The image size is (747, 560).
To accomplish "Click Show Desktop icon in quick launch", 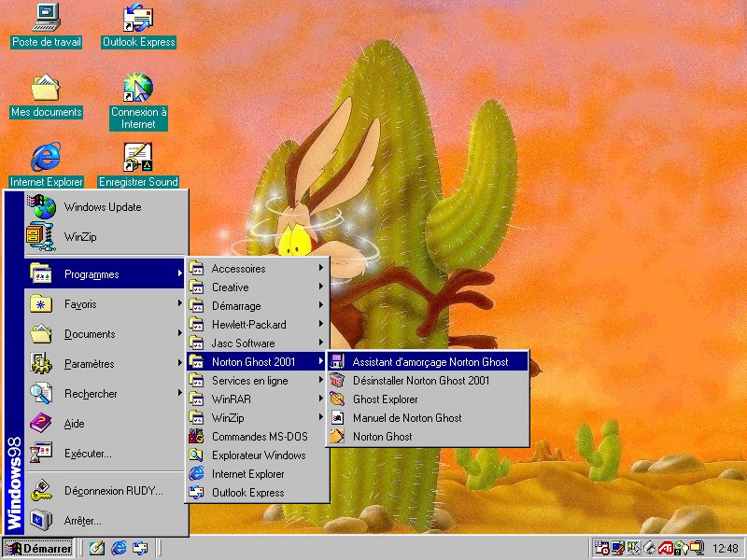I will [97, 548].
